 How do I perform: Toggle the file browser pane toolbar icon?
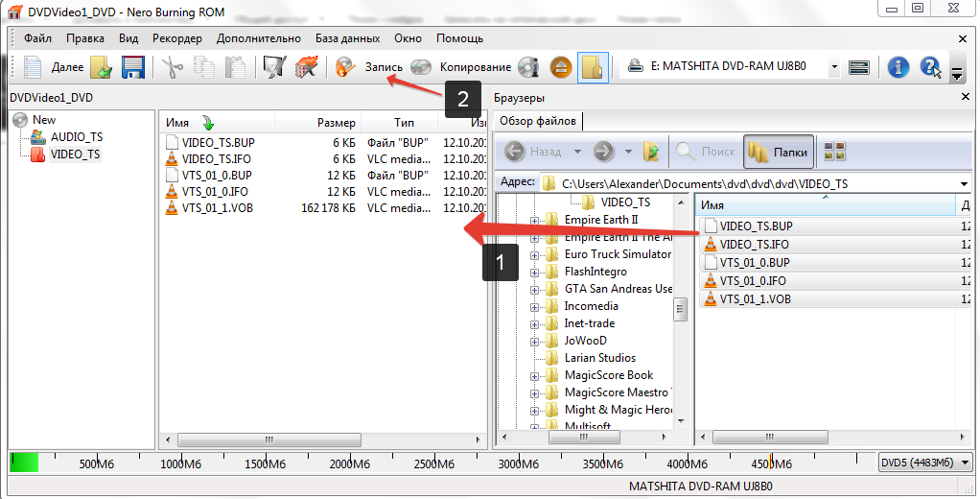click(x=593, y=67)
